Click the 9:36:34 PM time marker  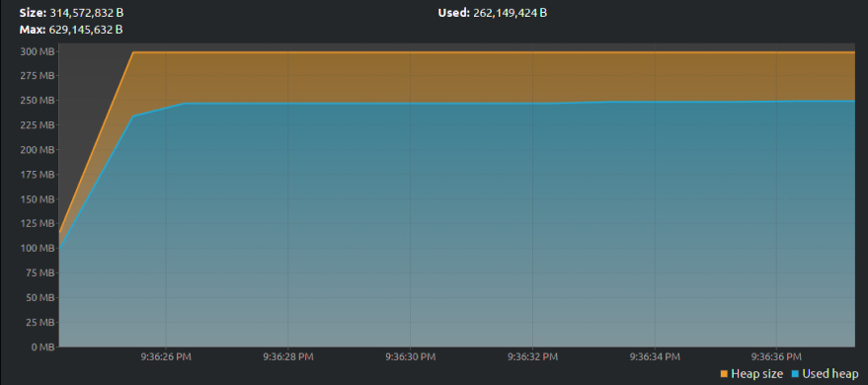coord(655,356)
